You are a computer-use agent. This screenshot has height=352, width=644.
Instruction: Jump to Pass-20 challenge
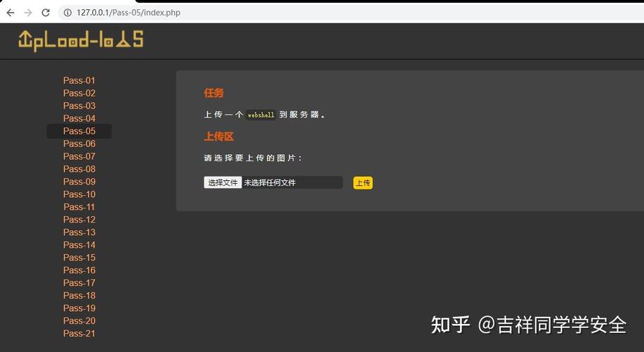click(80, 321)
